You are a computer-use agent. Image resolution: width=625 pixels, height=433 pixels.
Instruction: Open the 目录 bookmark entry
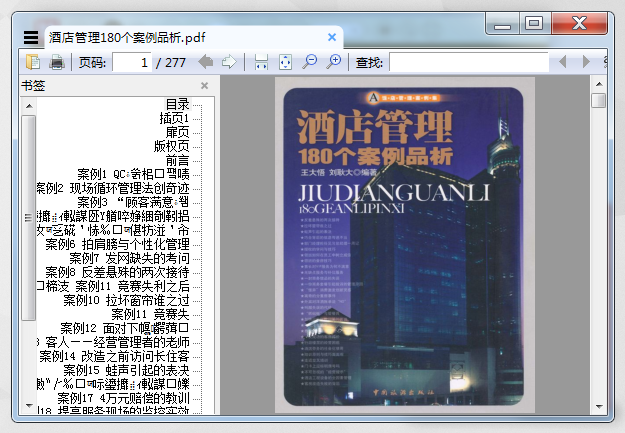tap(177, 104)
